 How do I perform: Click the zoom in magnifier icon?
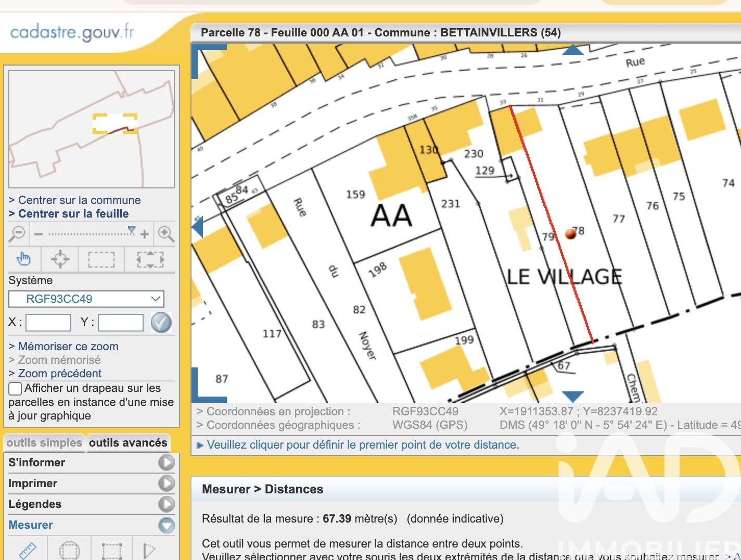(x=166, y=234)
